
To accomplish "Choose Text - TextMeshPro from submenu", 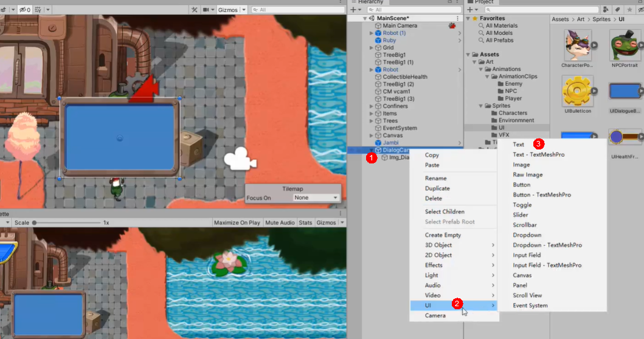I will pyautogui.click(x=538, y=155).
